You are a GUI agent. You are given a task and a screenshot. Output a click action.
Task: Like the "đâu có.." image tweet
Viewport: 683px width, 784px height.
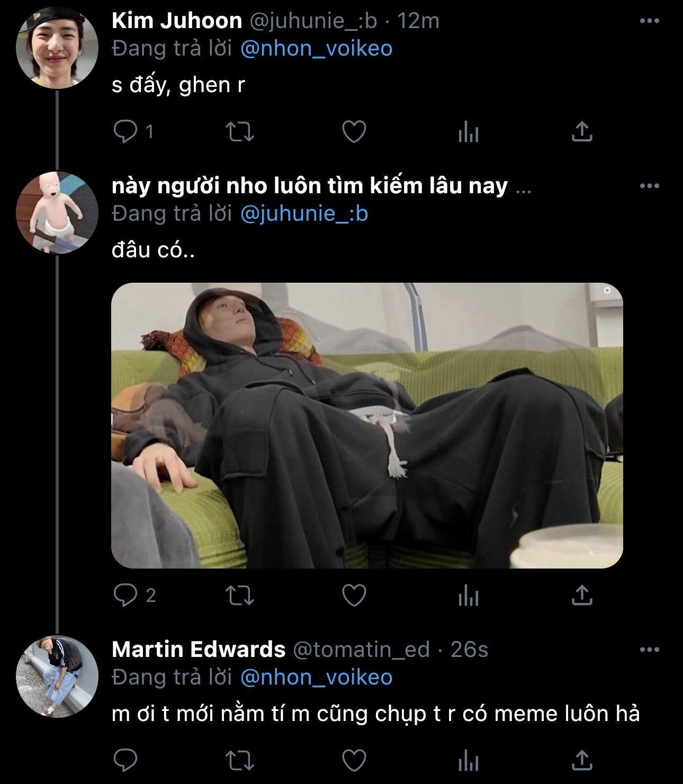click(354, 596)
